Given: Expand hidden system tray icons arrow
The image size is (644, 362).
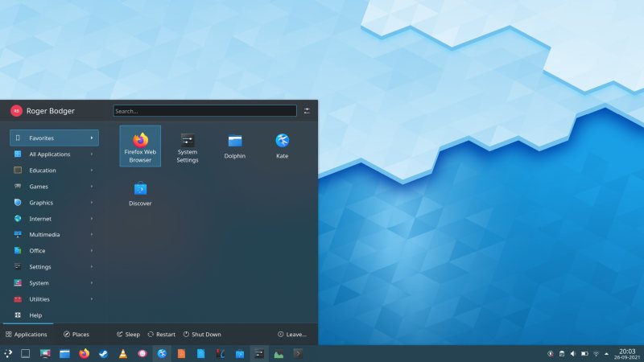Looking at the screenshot, I should pyautogui.click(x=607, y=354).
